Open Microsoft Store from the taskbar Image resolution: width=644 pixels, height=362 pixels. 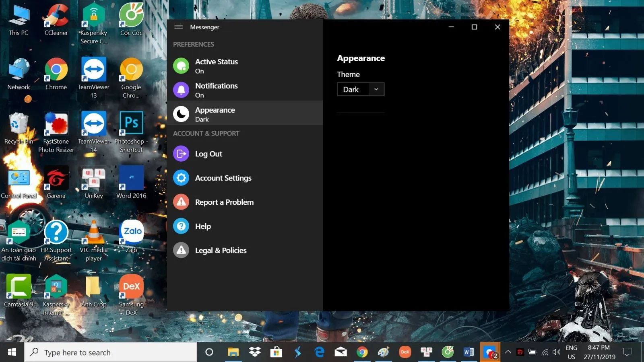[276, 352]
